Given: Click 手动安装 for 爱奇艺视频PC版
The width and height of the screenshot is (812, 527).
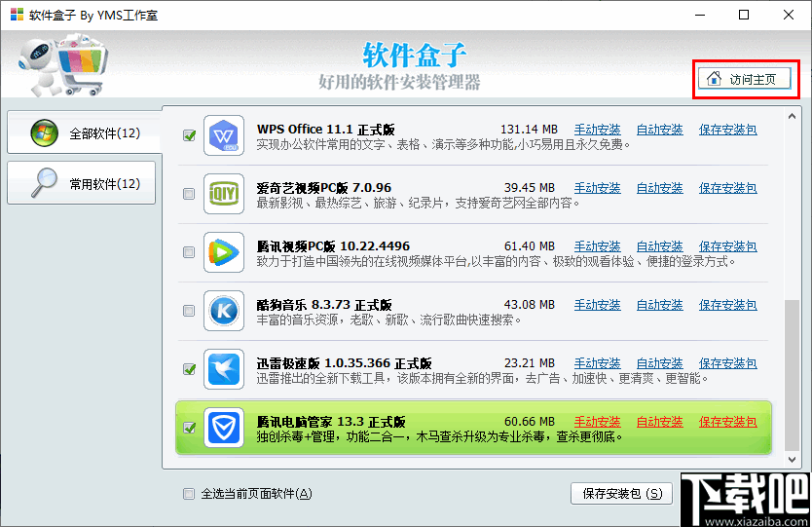Looking at the screenshot, I should [597, 188].
